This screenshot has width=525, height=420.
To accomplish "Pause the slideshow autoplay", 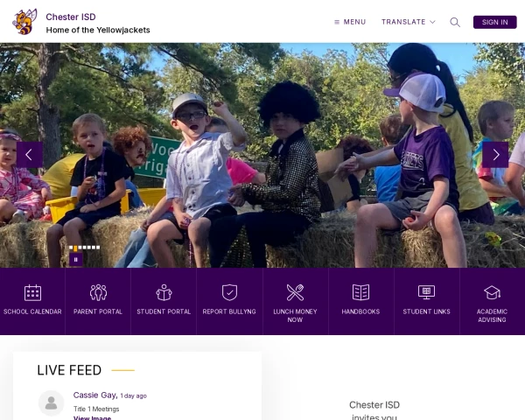I will tap(75, 260).
